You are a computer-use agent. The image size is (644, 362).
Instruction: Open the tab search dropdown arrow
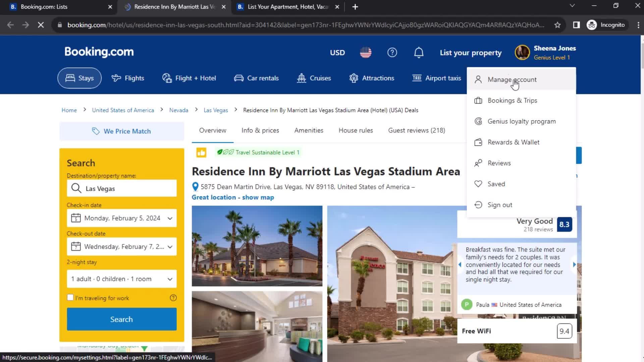[572, 6]
